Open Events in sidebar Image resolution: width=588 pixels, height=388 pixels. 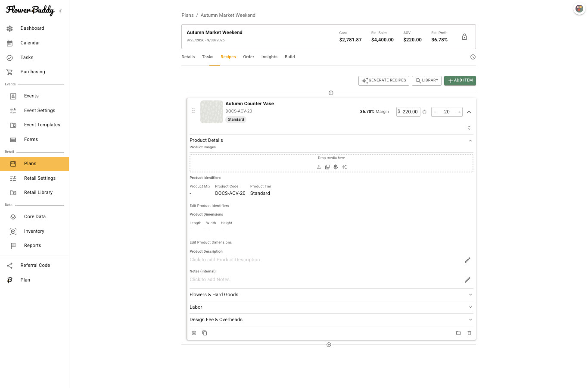34,96
